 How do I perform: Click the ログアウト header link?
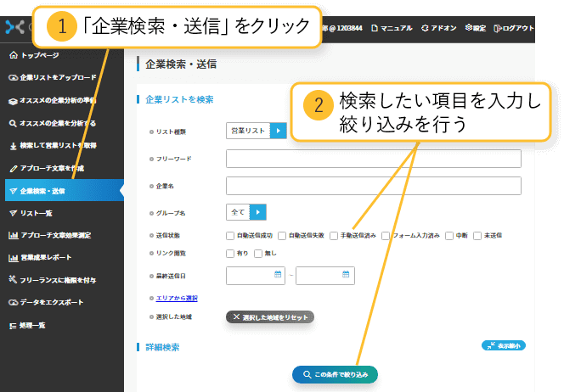coord(518,28)
